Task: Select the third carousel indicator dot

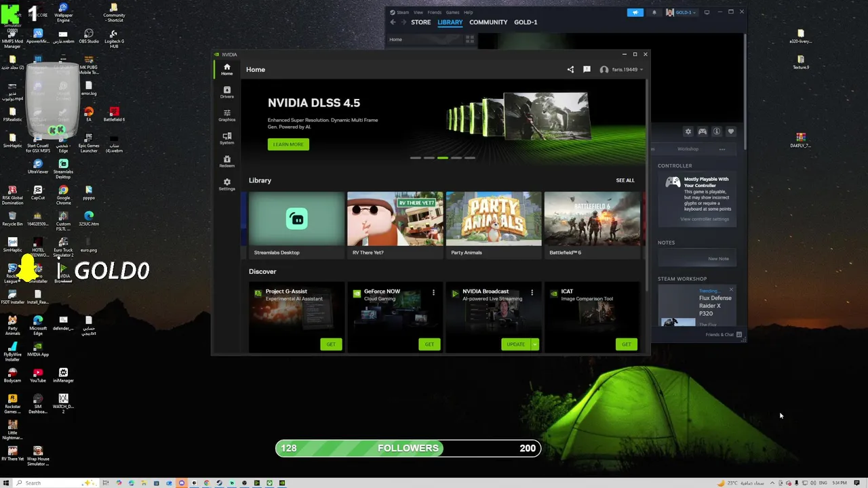Action: [x=442, y=158]
